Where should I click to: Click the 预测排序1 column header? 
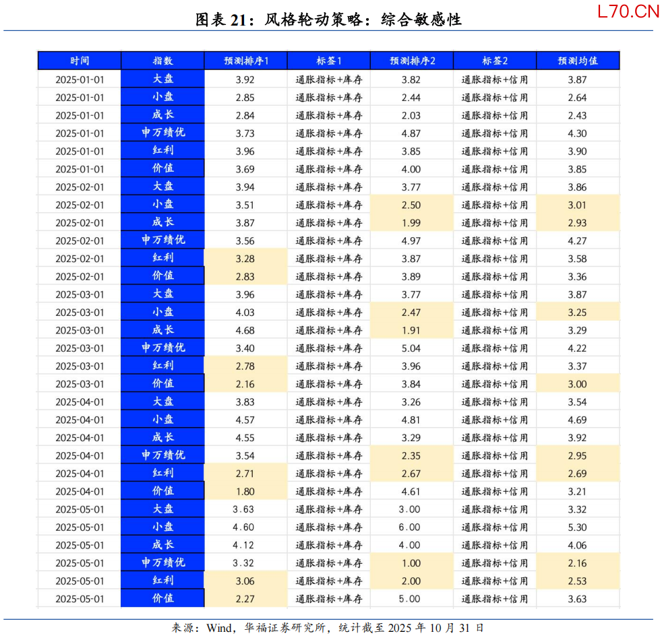(x=245, y=61)
